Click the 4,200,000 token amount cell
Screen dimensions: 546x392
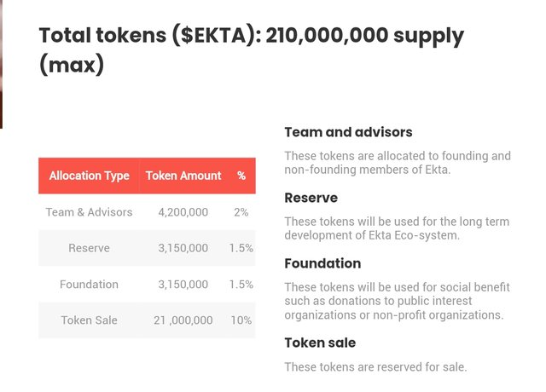coord(183,212)
